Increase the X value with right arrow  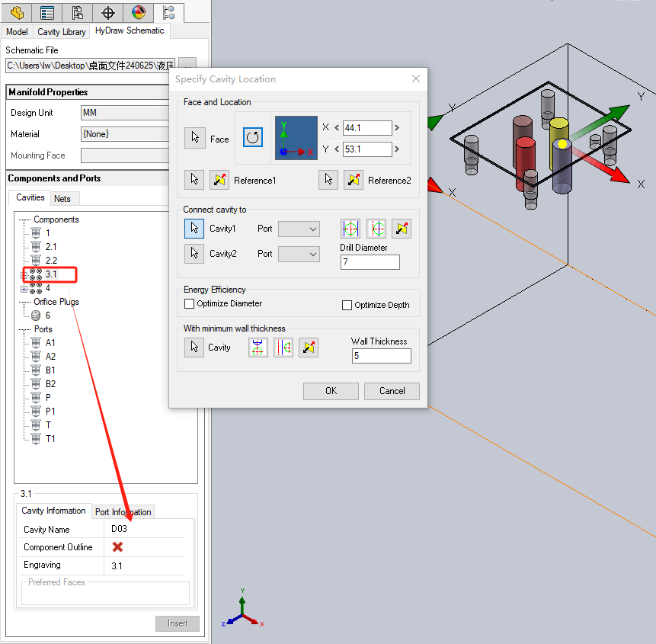(397, 127)
